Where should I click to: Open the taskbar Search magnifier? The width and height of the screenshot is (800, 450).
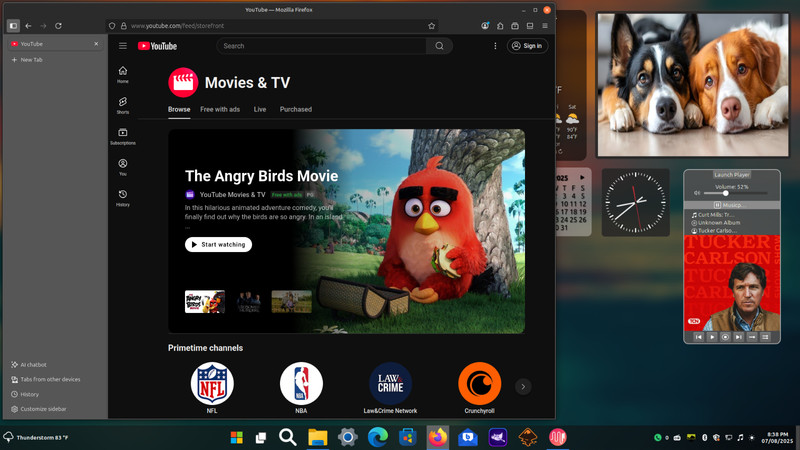(x=288, y=437)
